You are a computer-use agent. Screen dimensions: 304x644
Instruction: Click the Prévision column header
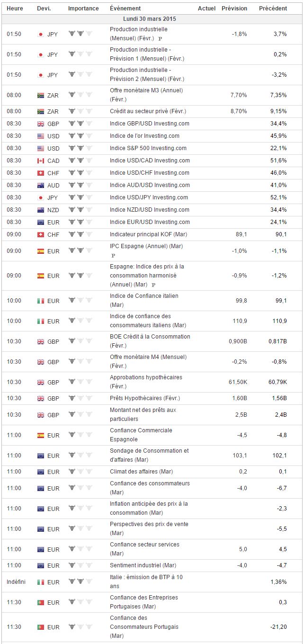pos(234,9)
